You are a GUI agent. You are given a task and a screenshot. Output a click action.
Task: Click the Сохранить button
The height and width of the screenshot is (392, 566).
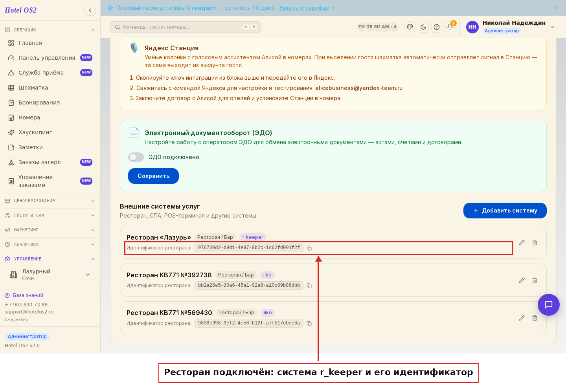[x=153, y=176]
